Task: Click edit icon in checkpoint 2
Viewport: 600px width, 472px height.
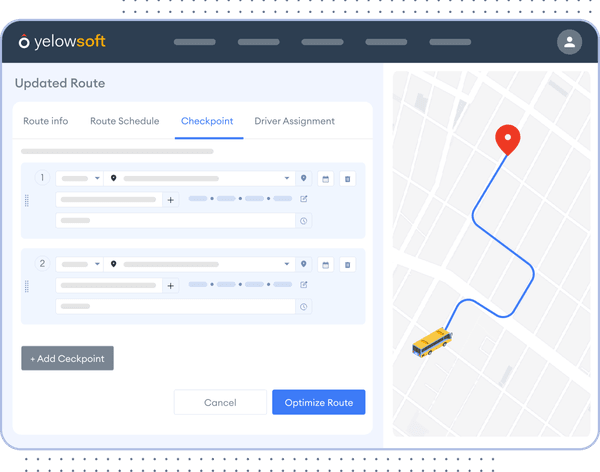Action: tap(303, 284)
